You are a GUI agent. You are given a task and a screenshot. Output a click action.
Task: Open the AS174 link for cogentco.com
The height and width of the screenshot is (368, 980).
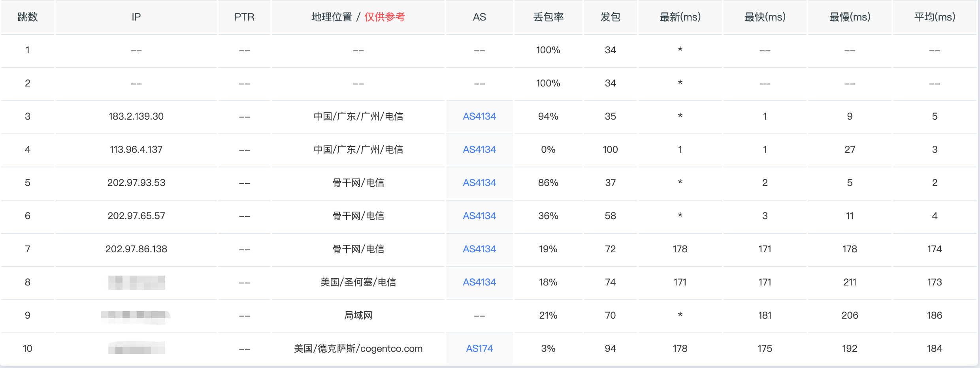click(479, 349)
